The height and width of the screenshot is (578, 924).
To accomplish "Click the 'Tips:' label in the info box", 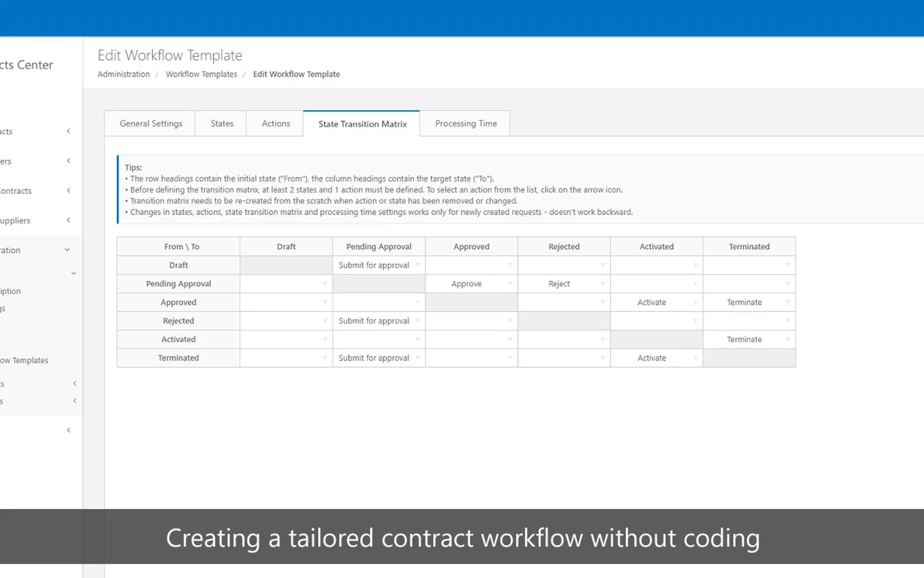I will (133, 168).
